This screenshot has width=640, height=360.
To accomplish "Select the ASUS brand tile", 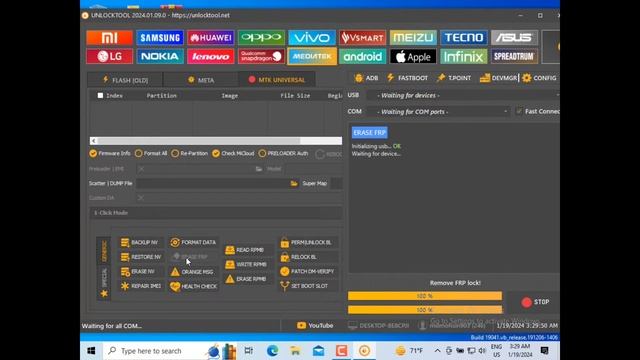I will coord(514,38).
